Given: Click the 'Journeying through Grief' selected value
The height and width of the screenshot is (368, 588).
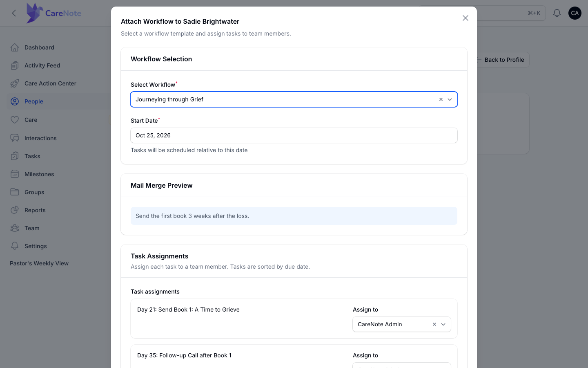Looking at the screenshot, I should 169,99.
